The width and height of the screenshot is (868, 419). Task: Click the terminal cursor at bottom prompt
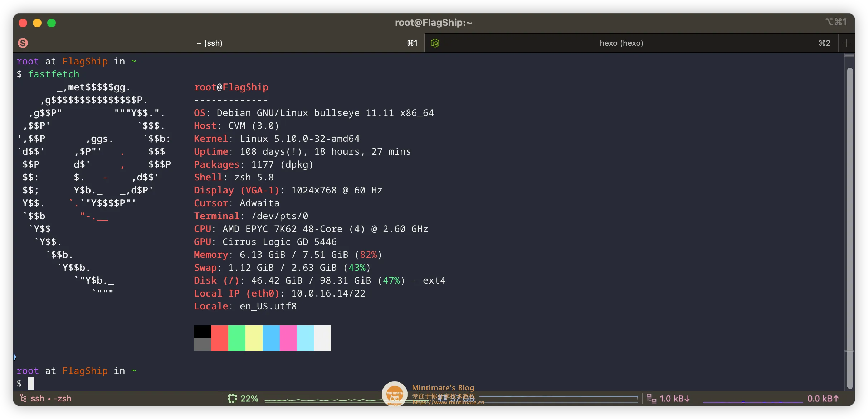(x=31, y=383)
